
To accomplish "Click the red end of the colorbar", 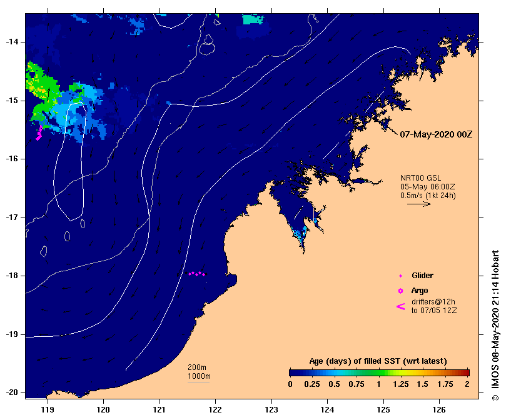I will pos(466,373).
